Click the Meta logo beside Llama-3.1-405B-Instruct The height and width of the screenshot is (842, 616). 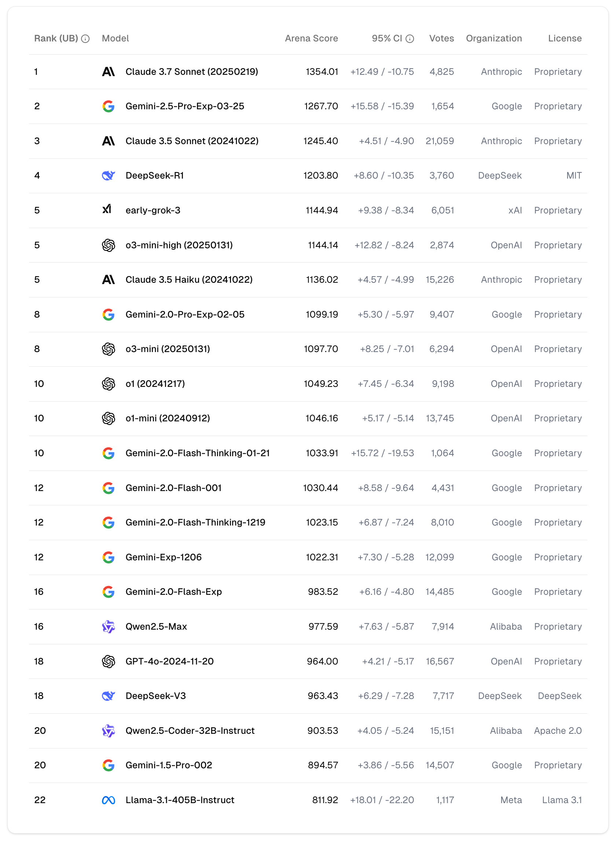click(108, 800)
